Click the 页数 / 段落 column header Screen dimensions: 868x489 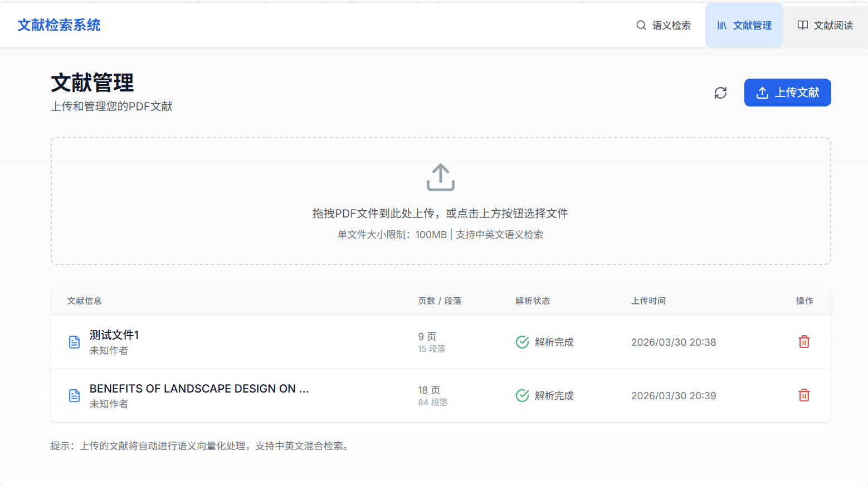(x=440, y=301)
